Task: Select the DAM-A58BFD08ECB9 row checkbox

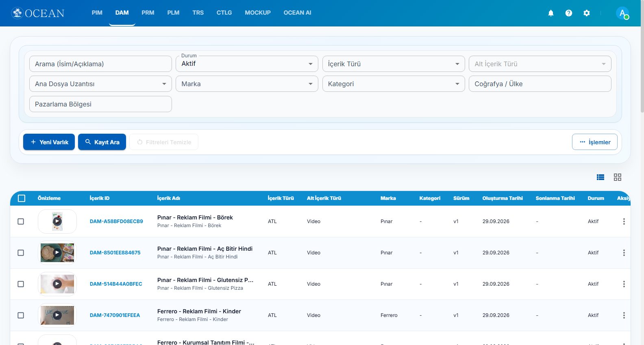Action: 21,221
